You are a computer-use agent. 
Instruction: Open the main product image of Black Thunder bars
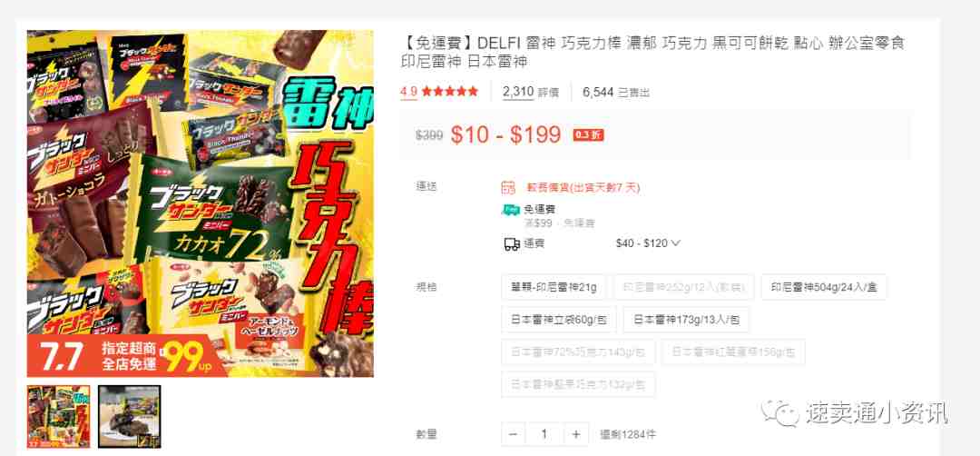coord(200,203)
